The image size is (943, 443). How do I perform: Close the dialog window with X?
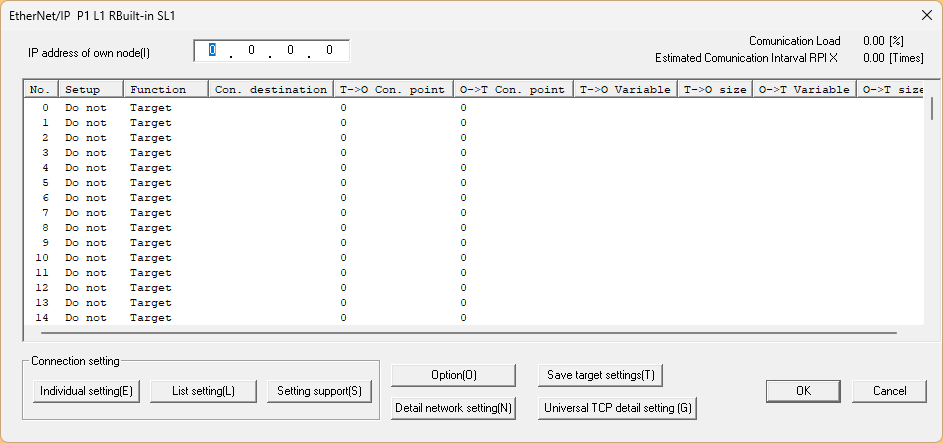[x=925, y=14]
